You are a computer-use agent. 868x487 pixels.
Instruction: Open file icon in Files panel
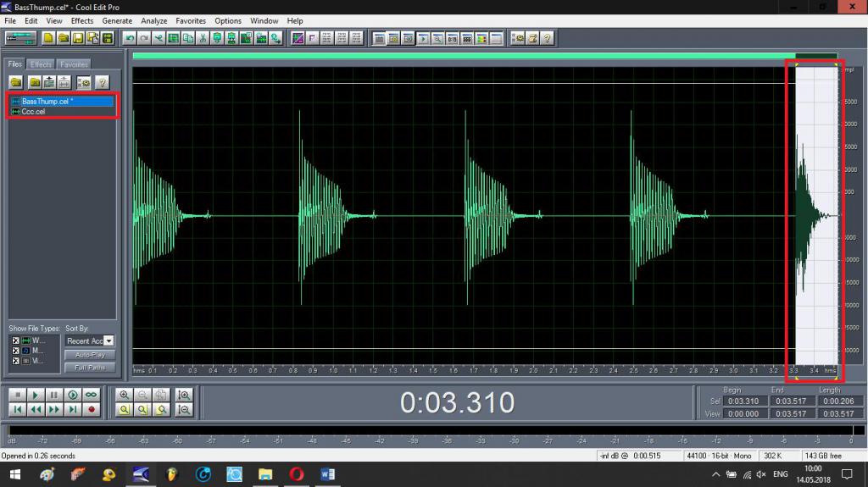point(16,82)
